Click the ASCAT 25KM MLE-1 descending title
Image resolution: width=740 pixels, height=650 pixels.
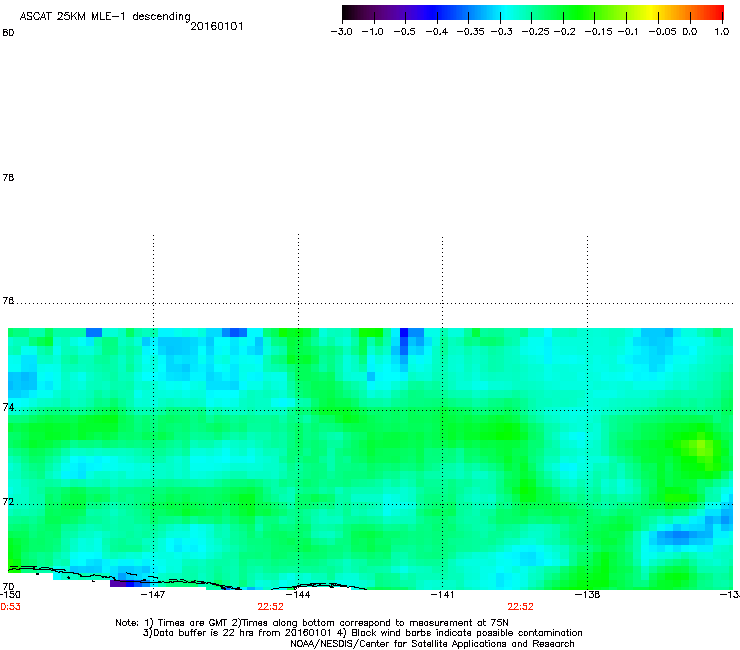click(105, 16)
